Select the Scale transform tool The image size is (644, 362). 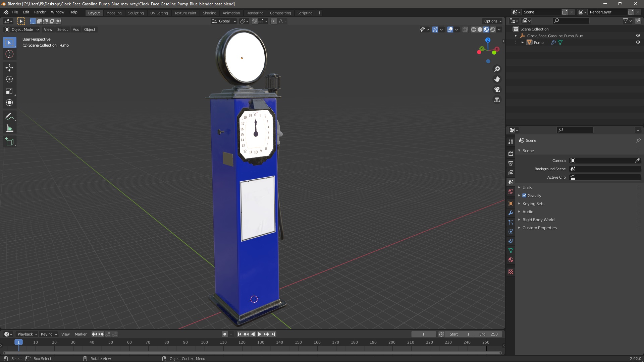10,91
